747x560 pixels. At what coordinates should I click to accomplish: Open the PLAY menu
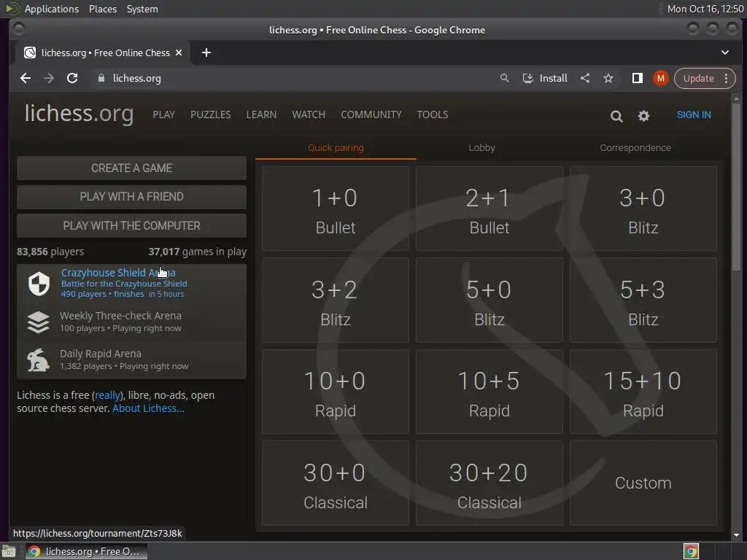[164, 114]
